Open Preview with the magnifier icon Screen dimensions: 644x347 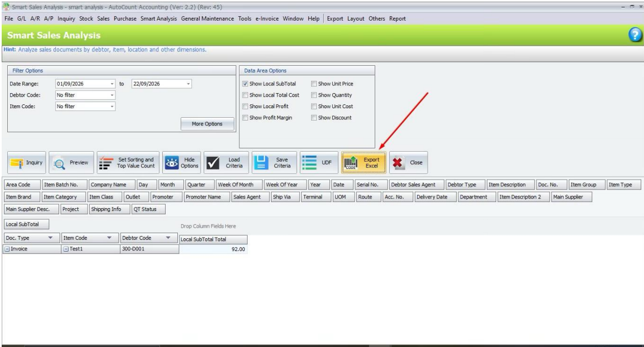(x=59, y=163)
